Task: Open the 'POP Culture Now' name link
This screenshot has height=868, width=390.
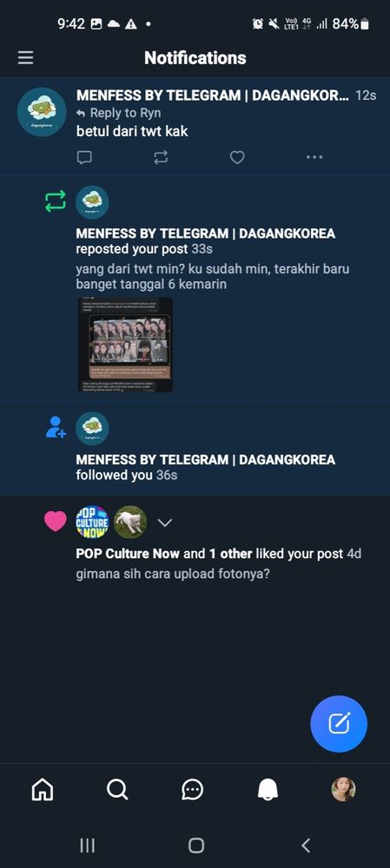Action: point(128,554)
